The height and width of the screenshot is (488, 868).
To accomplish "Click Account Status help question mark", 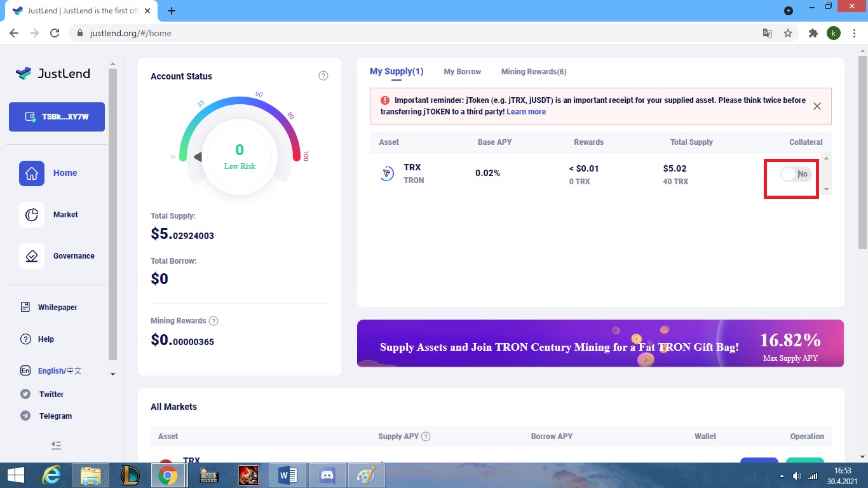I will pyautogui.click(x=323, y=76).
